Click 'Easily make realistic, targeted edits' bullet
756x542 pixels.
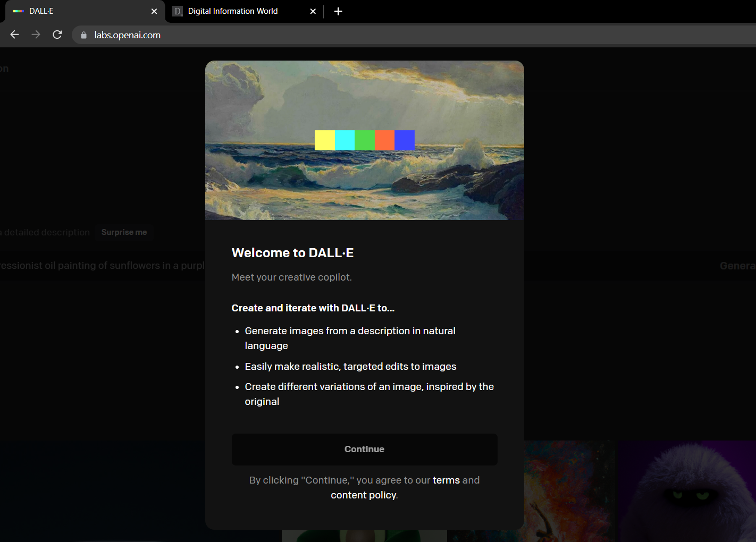351,367
